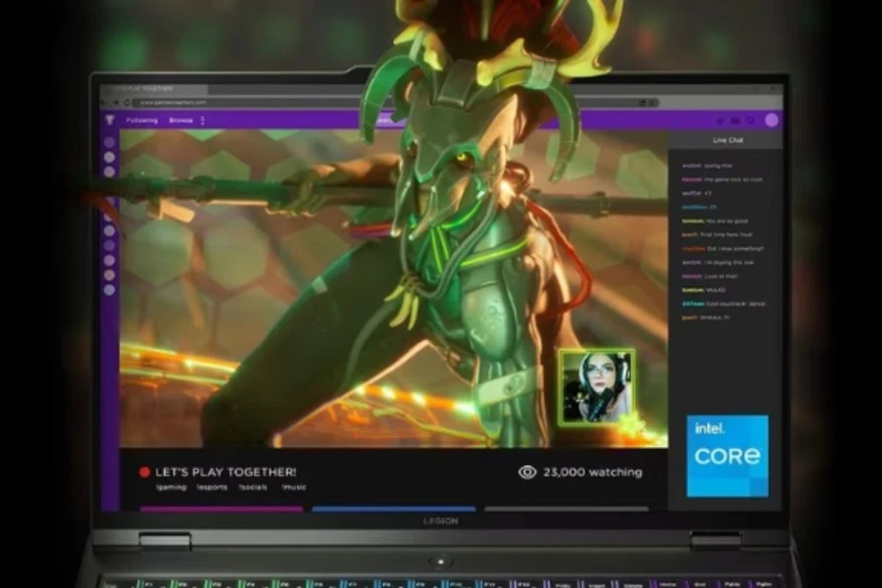Viewport: 882px width, 588px height.
Task: Click the chat message 'You are so good'
Action: click(715, 221)
